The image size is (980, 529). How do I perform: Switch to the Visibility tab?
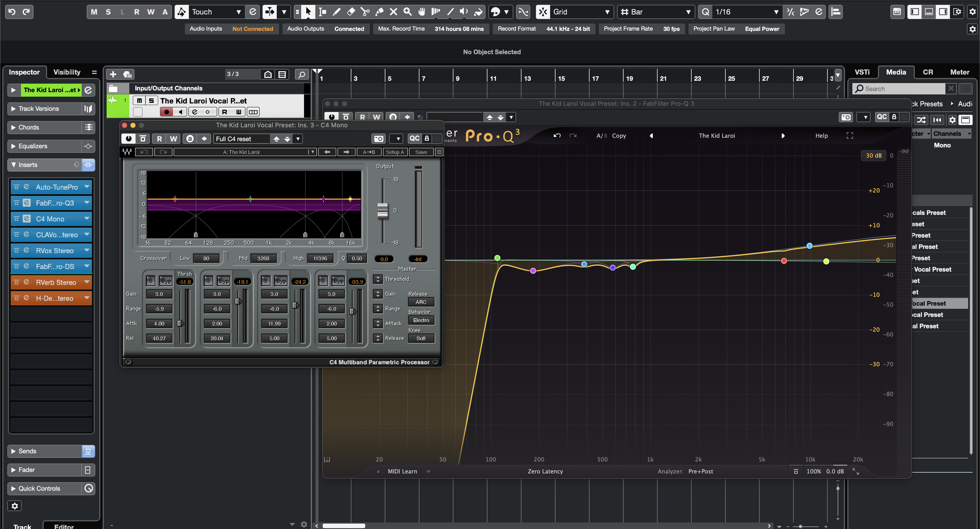[x=66, y=72]
